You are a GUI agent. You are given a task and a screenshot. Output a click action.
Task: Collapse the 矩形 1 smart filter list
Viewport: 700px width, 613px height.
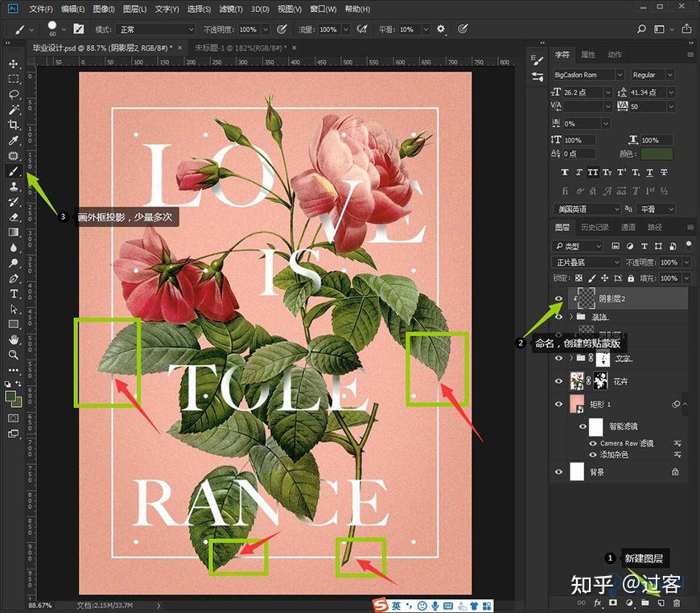(x=686, y=404)
